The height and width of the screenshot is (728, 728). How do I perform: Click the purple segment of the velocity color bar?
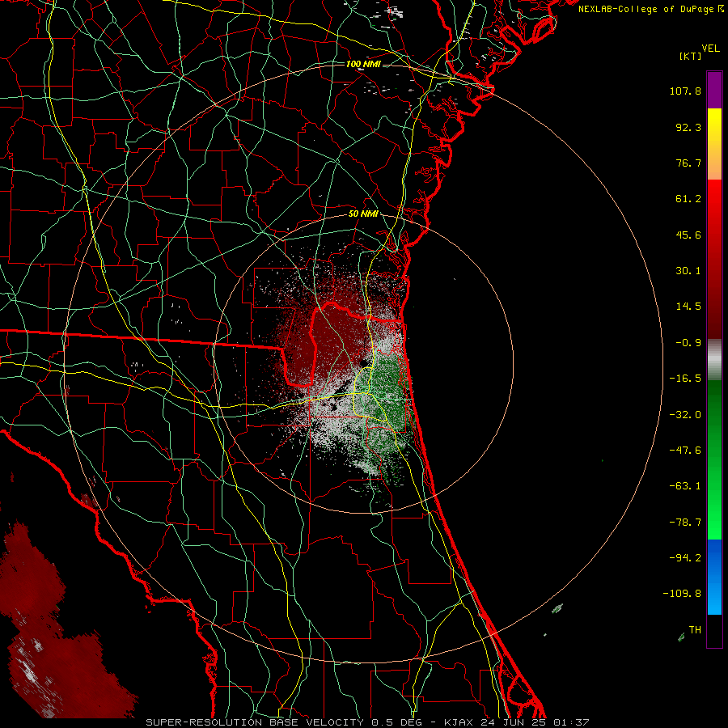click(x=714, y=90)
